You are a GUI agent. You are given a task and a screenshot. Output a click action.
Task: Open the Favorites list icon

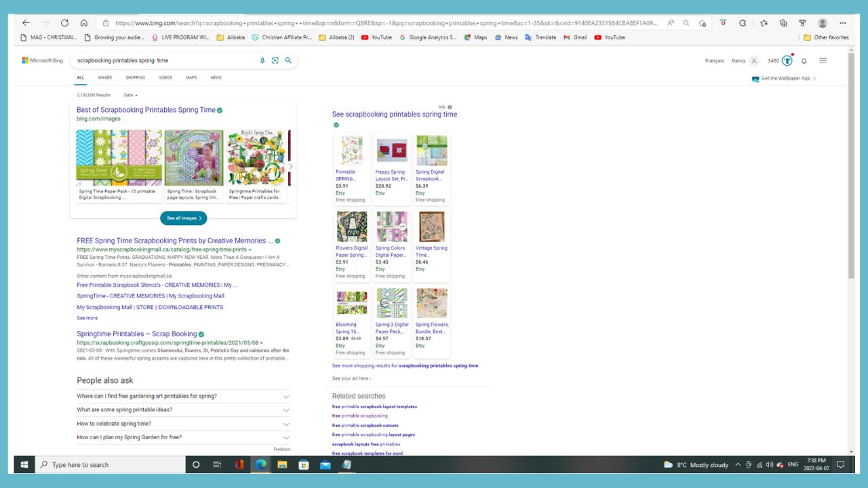(x=764, y=22)
